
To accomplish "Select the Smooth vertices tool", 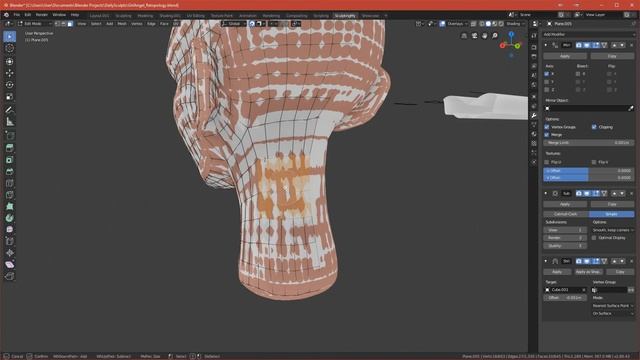I will (10, 229).
